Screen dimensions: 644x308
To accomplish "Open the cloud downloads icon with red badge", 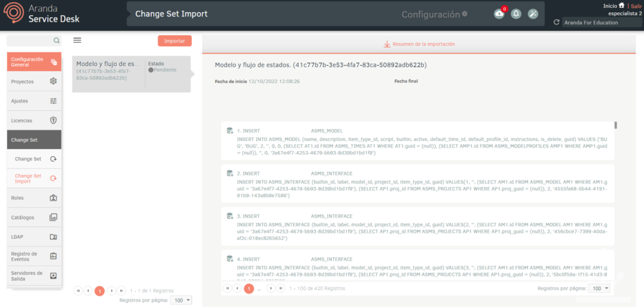I will click(499, 14).
